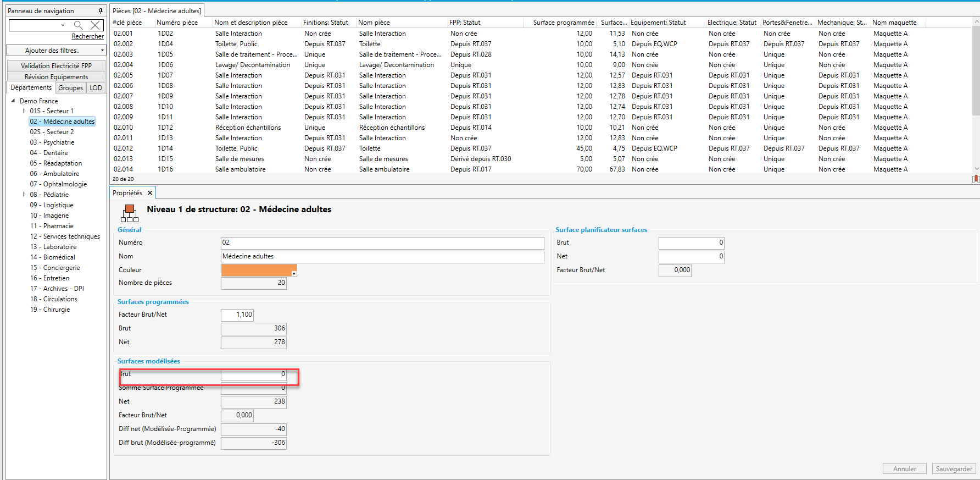Click the red column icon below the table scrollbar

click(976, 179)
